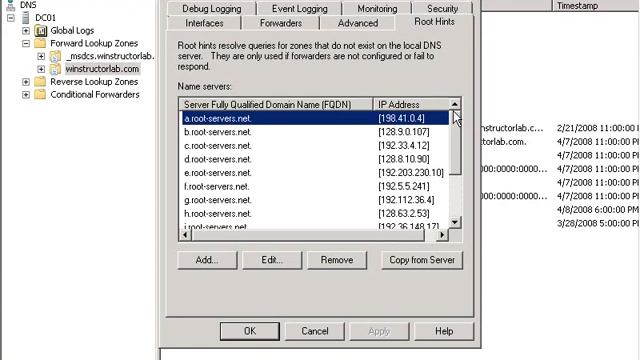Switch to the Interfaces tab
The image size is (640, 360).
[204, 23]
